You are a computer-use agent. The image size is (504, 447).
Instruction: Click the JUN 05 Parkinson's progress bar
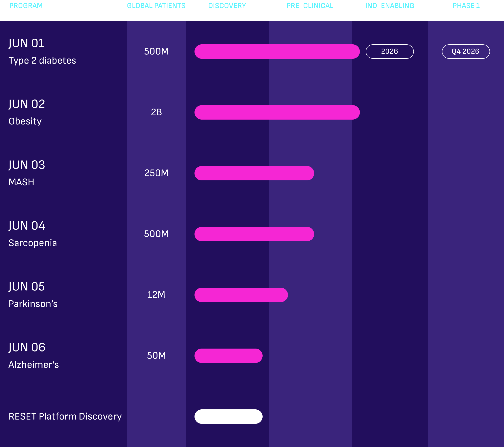[241, 295]
